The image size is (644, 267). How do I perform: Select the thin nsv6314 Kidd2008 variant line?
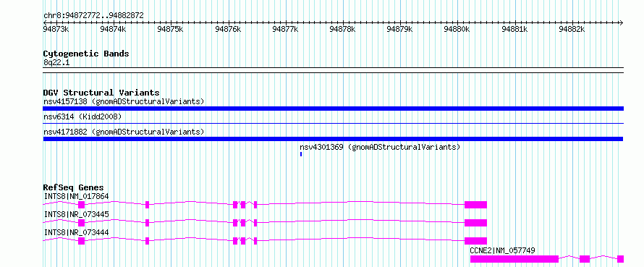[333, 123]
